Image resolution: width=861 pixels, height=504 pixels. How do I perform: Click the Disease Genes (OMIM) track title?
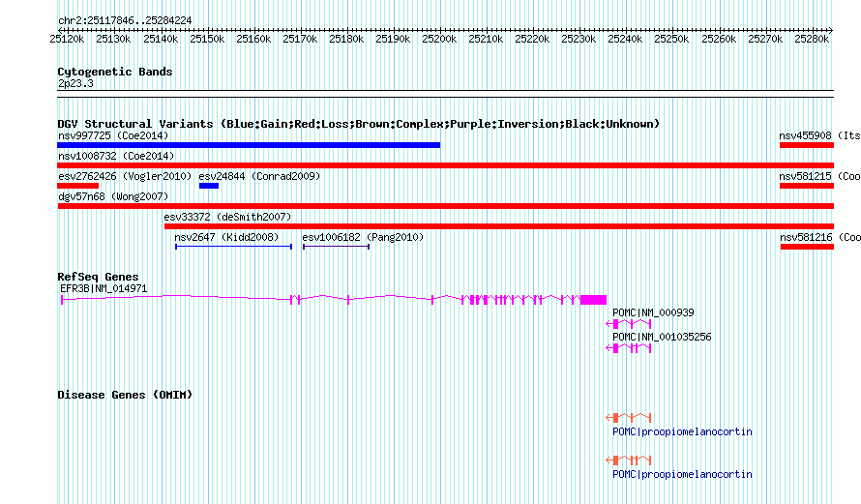tap(125, 395)
